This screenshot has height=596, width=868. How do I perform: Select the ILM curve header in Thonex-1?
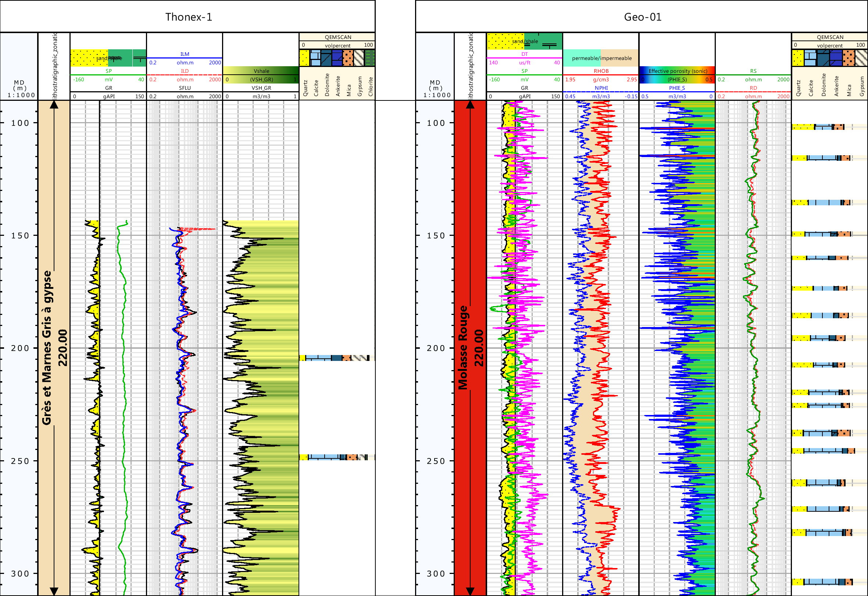click(185, 54)
